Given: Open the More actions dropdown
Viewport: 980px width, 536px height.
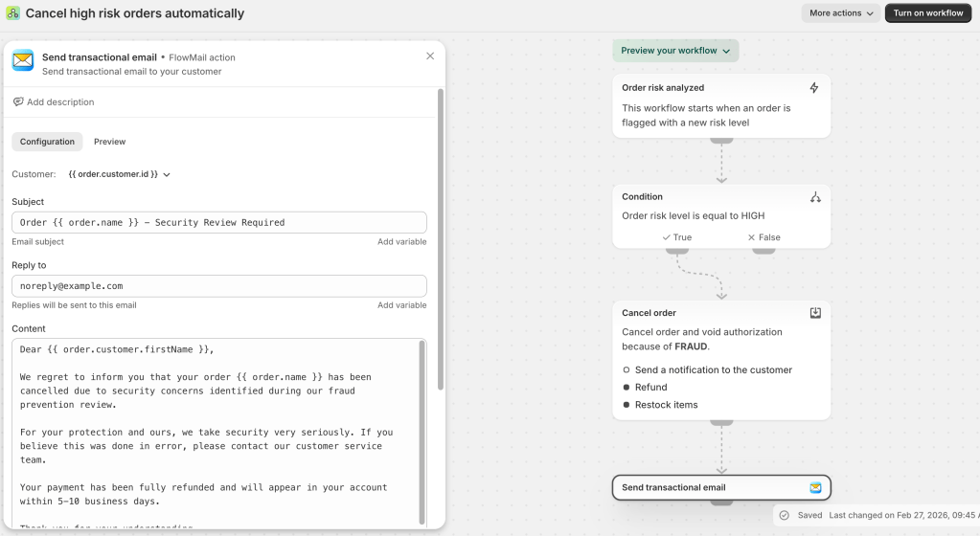Looking at the screenshot, I should [x=841, y=13].
